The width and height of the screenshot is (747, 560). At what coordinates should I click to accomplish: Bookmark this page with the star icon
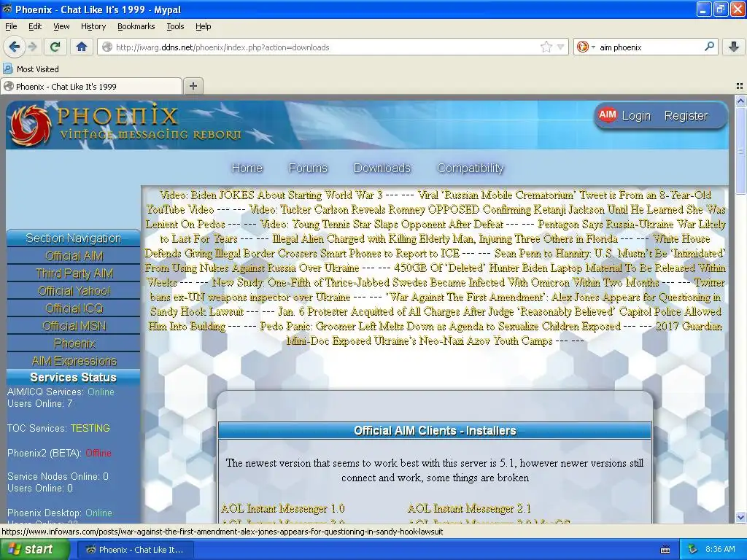(546, 47)
